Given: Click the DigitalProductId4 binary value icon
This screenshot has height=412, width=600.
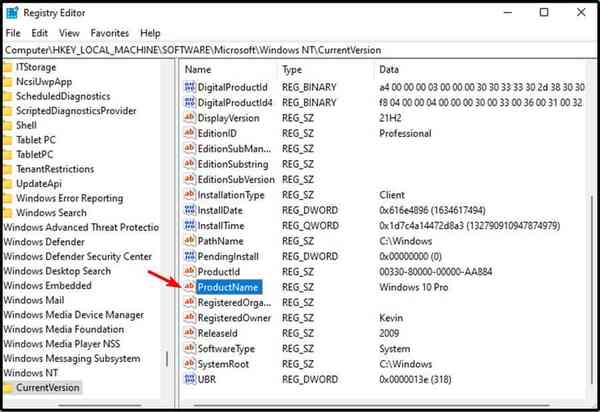Looking at the screenshot, I should [190, 102].
